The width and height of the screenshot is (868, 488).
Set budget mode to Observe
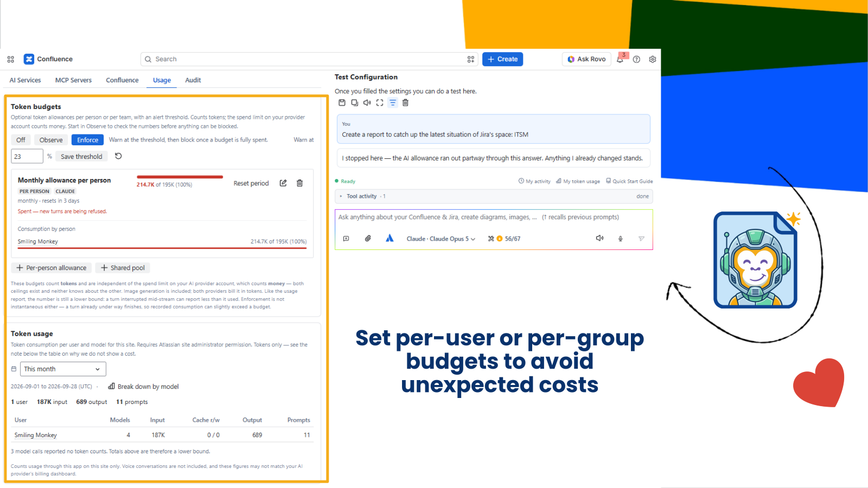point(51,140)
